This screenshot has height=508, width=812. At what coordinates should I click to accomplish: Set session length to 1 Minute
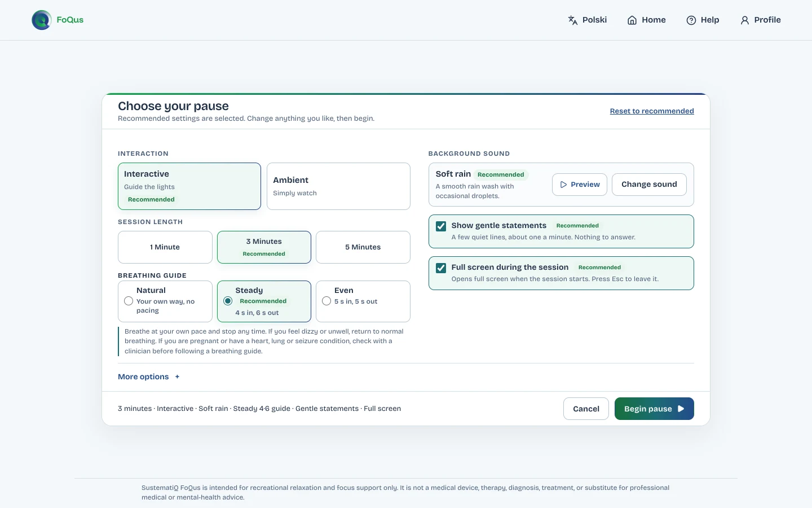(x=165, y=247)
